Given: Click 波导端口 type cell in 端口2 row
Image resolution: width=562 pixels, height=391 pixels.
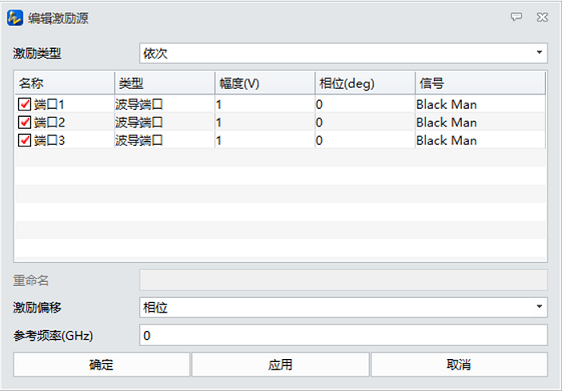Looking at the screenshot, I should point(165,122).
